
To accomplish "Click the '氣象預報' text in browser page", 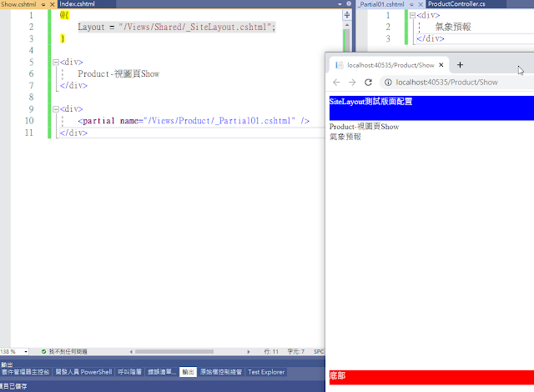I will tap(345, 137).
